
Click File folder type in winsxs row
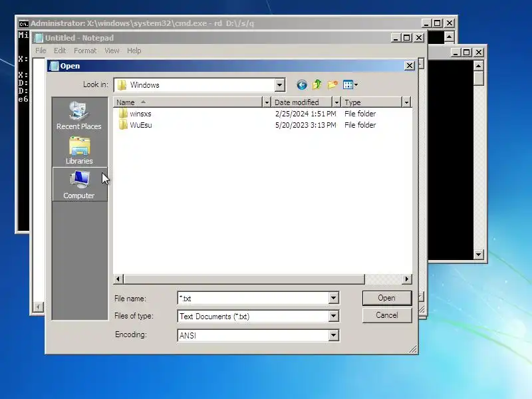point(360,114)
